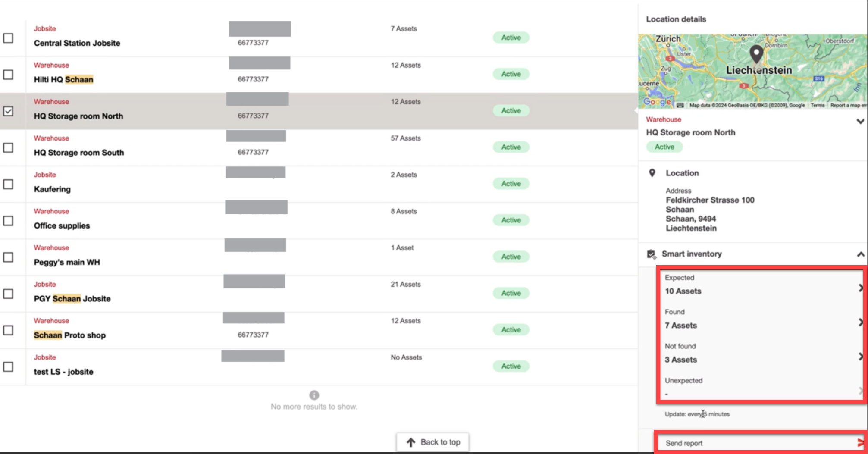The image size is (868, 454).
Task: Uncheck the HQ Storage room North checkbox
Action: tap(8, 111)
